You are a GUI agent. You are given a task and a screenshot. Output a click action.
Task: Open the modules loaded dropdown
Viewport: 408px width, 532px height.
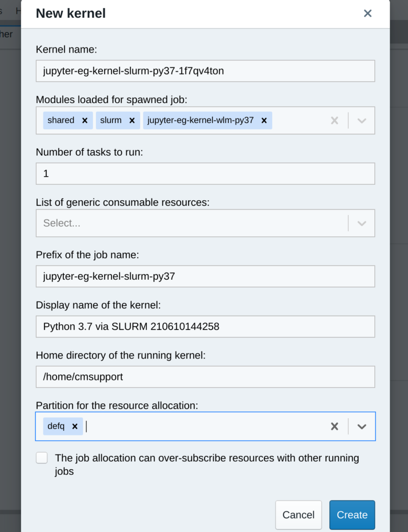tap(362, 120)
